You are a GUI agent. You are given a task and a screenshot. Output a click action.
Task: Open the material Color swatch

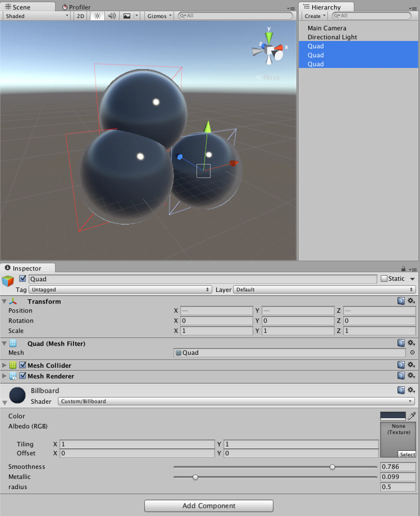pyautogui.click(x=393, y=416)
